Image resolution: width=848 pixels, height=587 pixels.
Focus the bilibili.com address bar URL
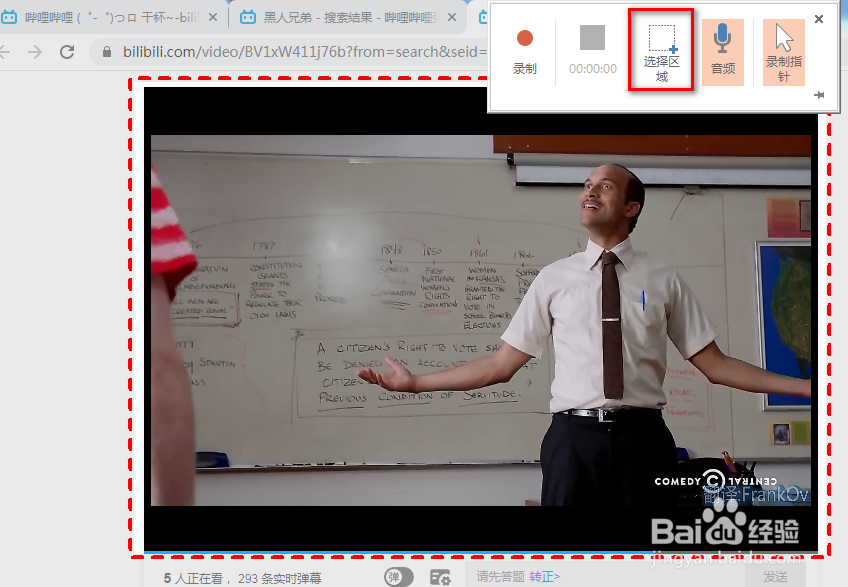(x=304, y=52)
